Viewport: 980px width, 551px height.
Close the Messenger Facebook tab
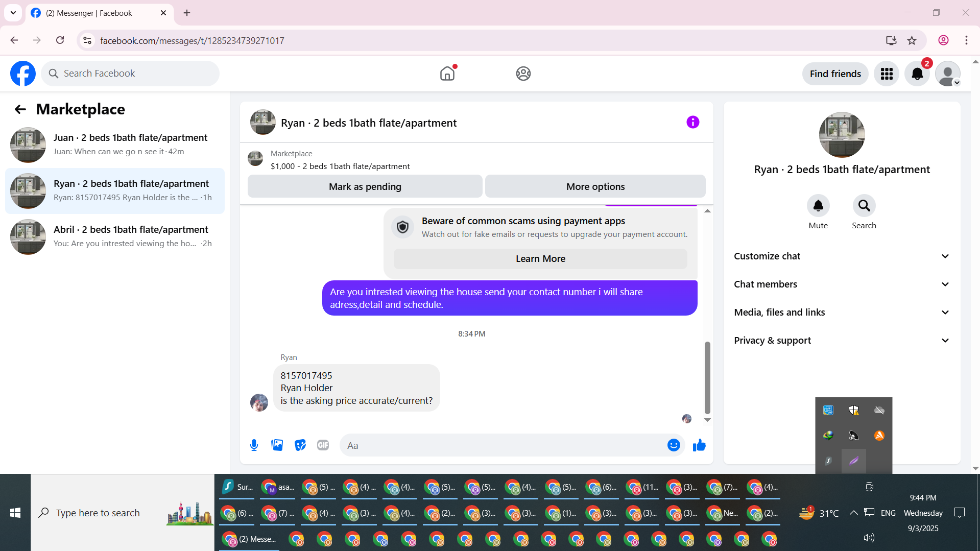click(x=163, y=13)
